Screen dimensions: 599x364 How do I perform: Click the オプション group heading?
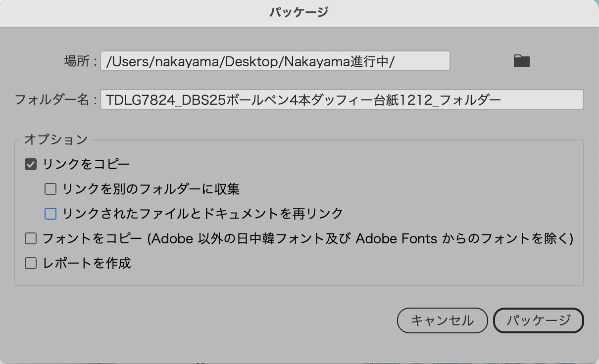(55, 139)
